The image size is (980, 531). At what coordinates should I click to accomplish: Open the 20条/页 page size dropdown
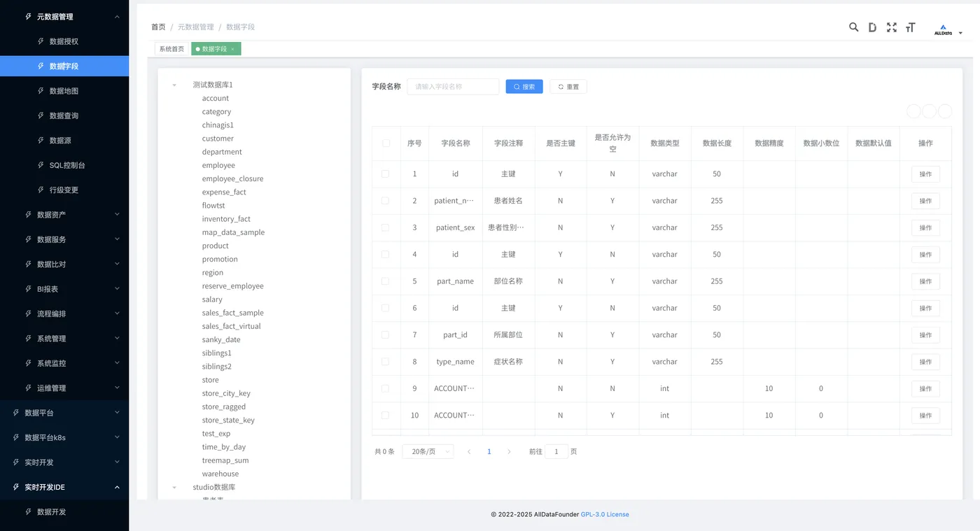[x=428, y=452]
